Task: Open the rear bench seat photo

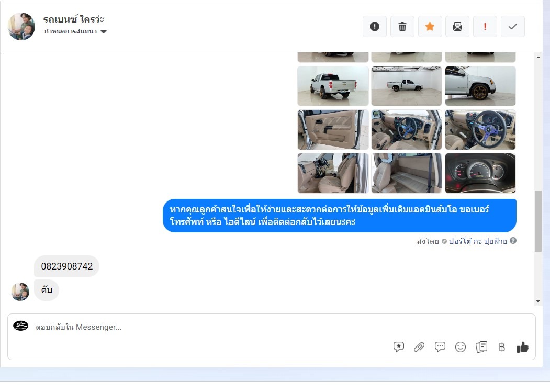Action: [x=407, y=173]
